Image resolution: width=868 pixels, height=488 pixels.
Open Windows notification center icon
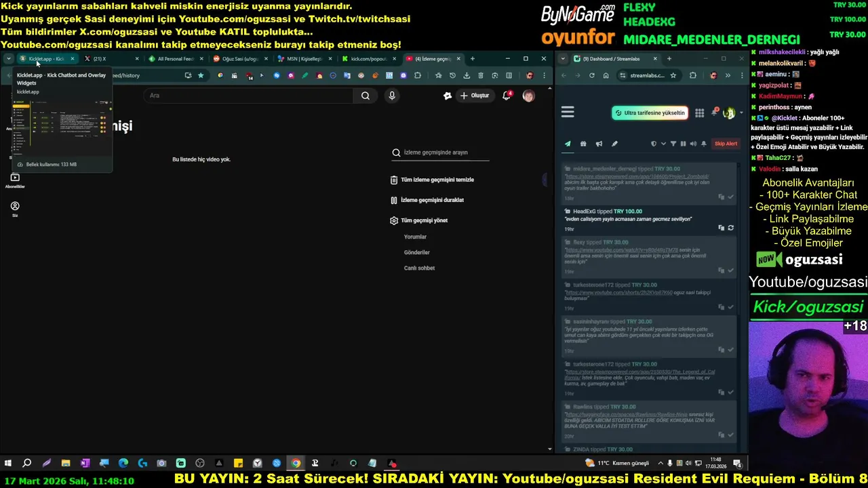pyautogui.click(x=737, y=464)
